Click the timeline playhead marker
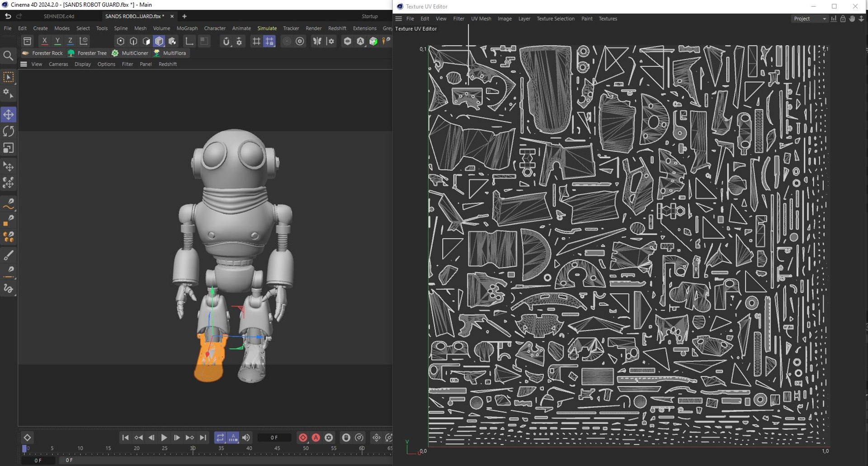The height and width of the screenshot is (466, 868). point(24,449)
